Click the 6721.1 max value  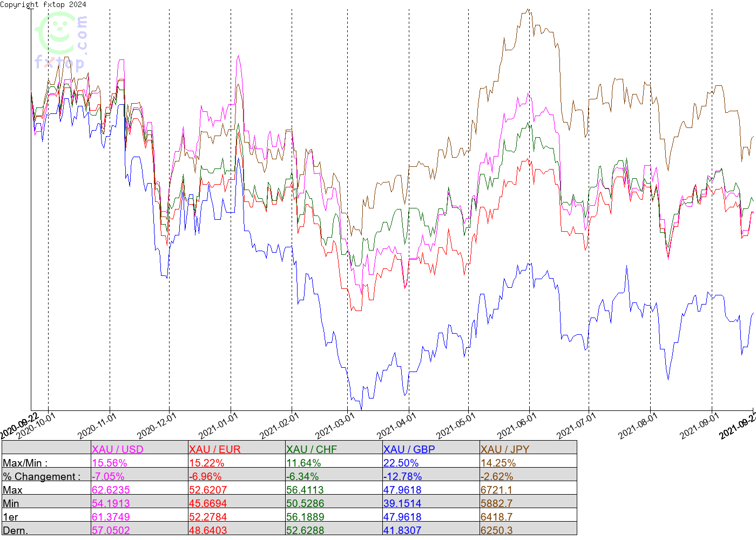(497, 490)
